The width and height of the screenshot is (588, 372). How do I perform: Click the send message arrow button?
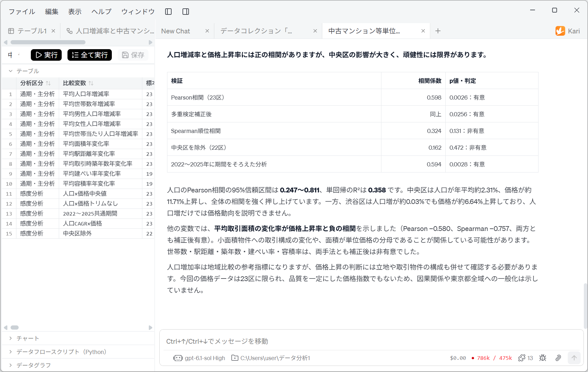pos(574,358)
